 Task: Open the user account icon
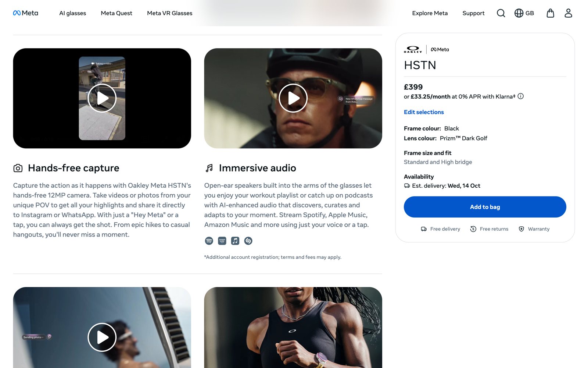(568, 13)
